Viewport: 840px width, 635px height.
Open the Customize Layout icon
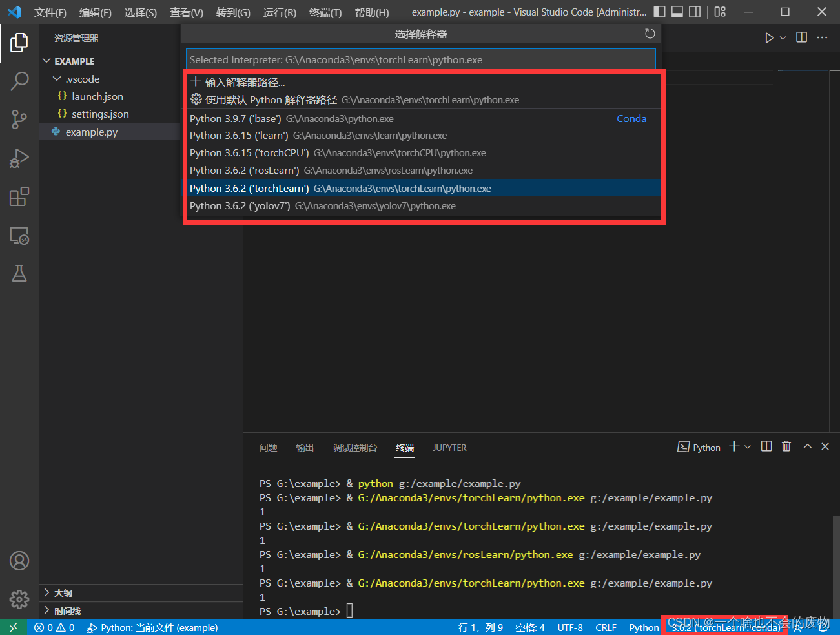(720, 12)
